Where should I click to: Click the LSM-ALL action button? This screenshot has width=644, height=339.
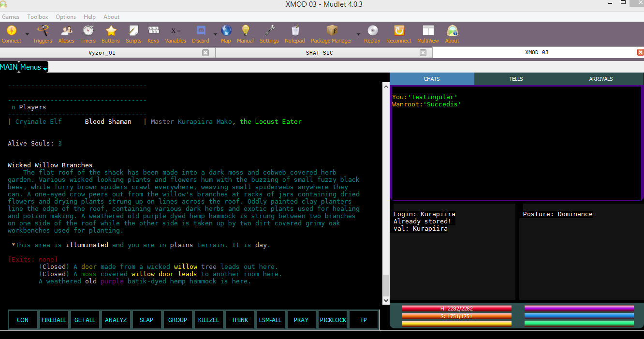point(270,320)
